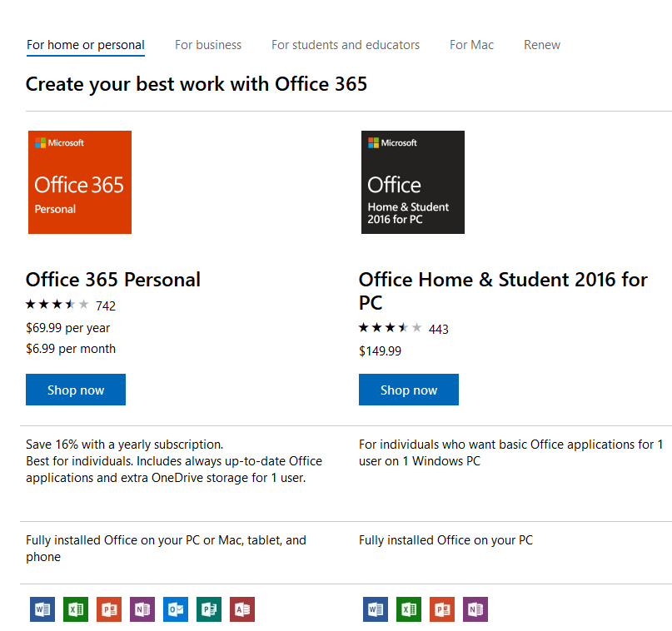Open the Renew tab
The height and width of the screenshot is (631, 672).
pos(542,45)
